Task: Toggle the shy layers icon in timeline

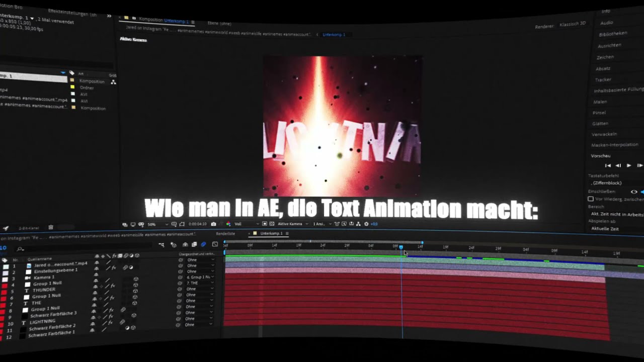Action: point(185,244)
